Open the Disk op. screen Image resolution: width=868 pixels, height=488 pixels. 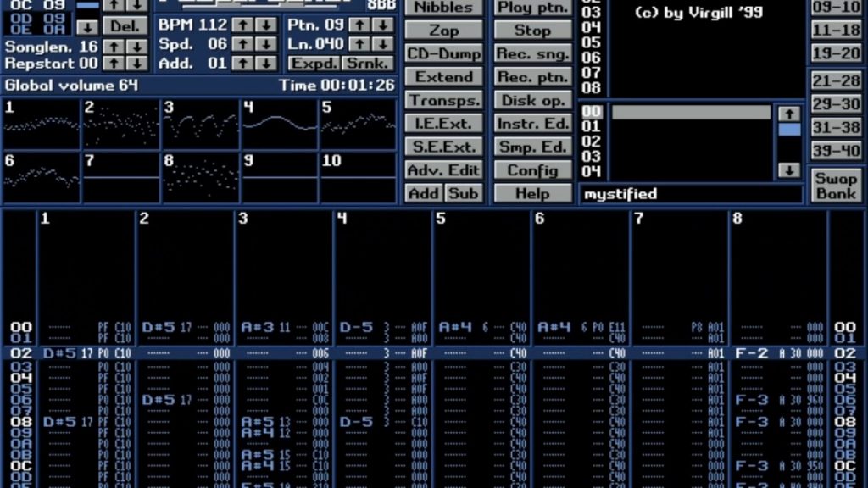[533, 100]
